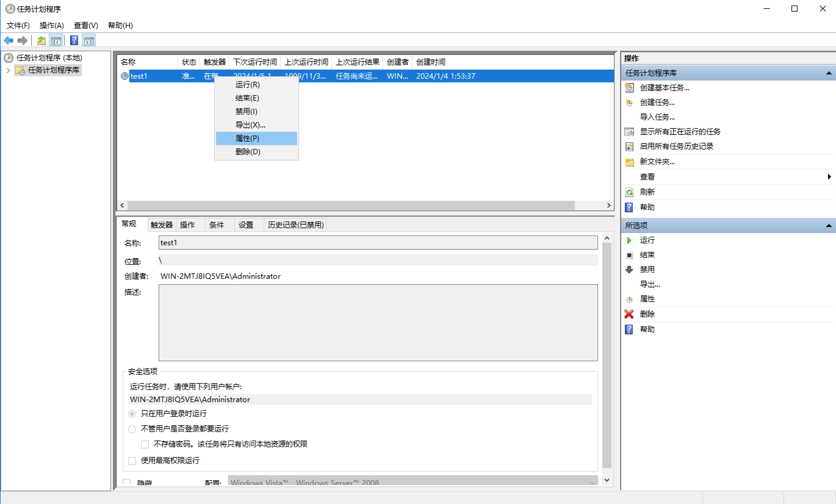Click the 禁用 down-arrow icon in actions
Image resolution: width=836 pixels, height=504 pixels.
[629, 270]
